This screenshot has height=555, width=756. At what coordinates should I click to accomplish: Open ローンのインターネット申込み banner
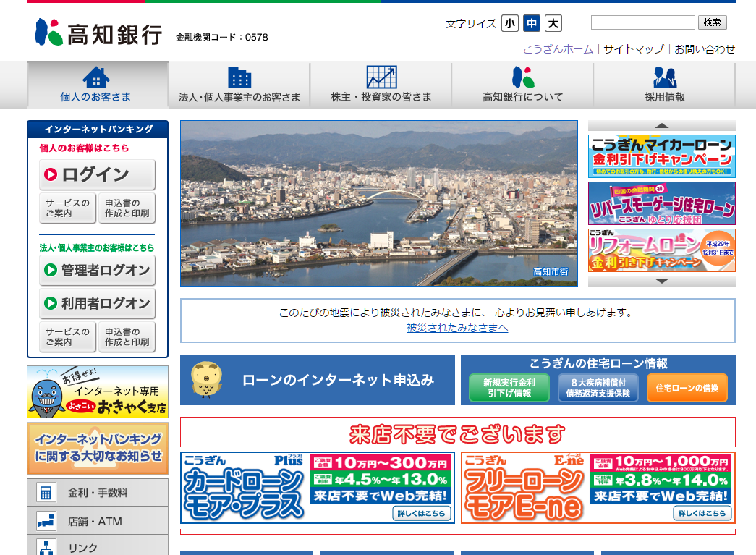coord(318,380)
